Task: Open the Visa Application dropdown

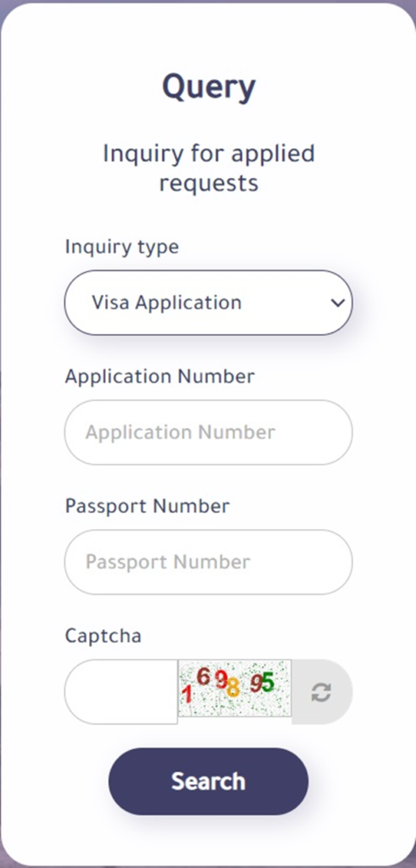Action: (208, 303)
